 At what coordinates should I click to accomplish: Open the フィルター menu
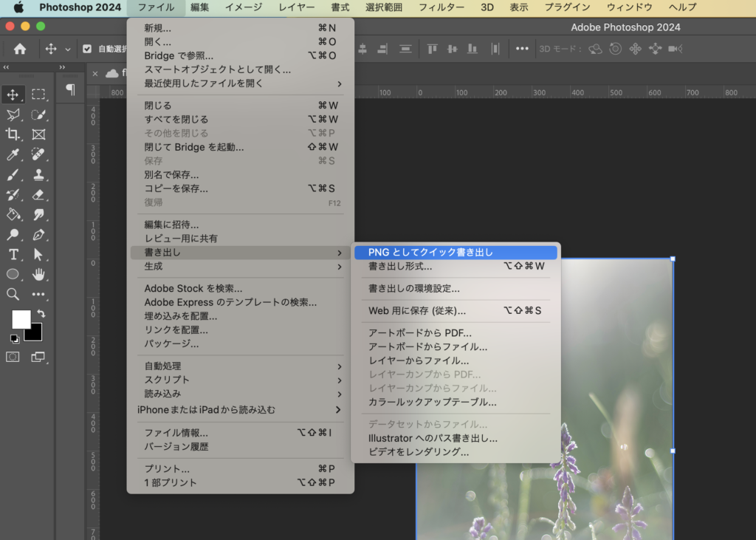[x=441, y=7]
